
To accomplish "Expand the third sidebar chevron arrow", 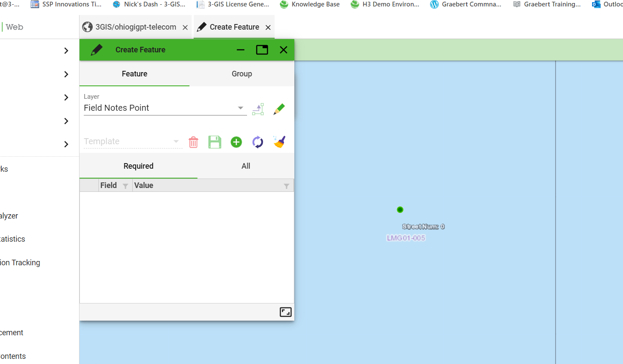I will (x=66, y=97).
